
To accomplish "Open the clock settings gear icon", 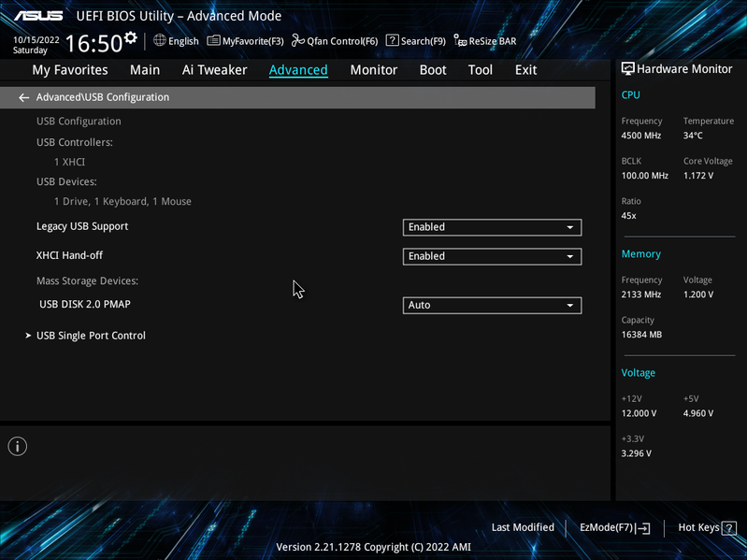I will click(130, 37).
